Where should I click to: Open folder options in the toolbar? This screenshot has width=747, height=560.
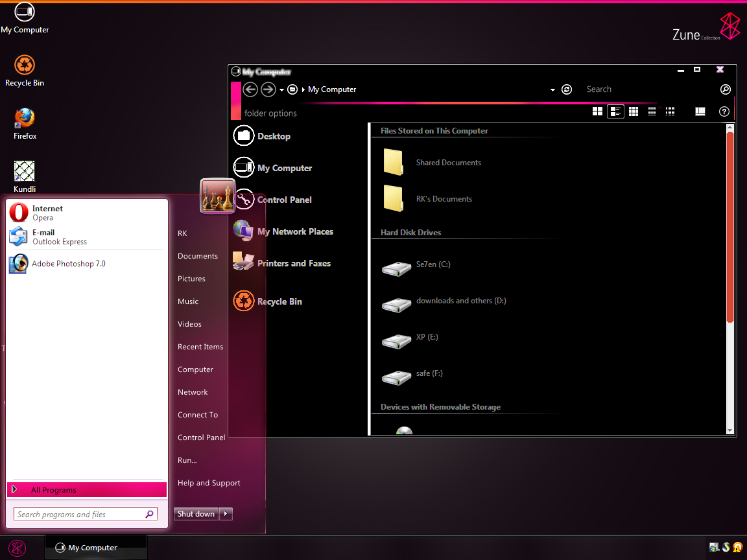[270, 113]
